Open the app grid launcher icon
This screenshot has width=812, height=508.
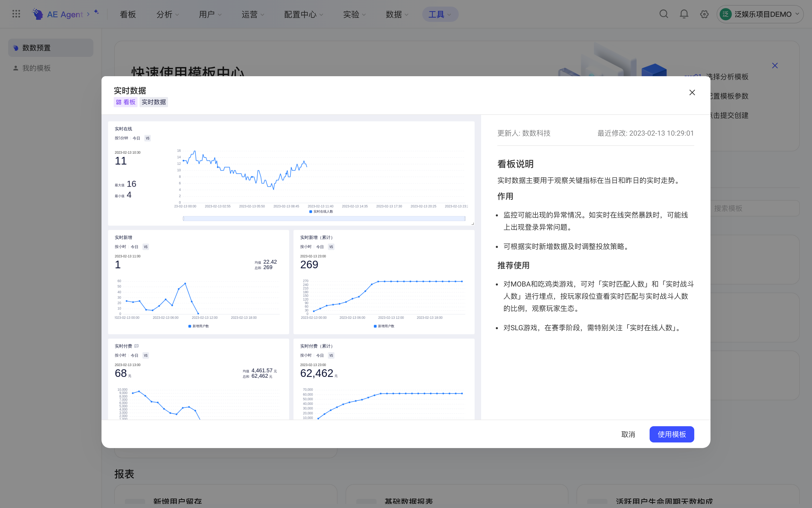pyautogui.click(x=16, y=14)
